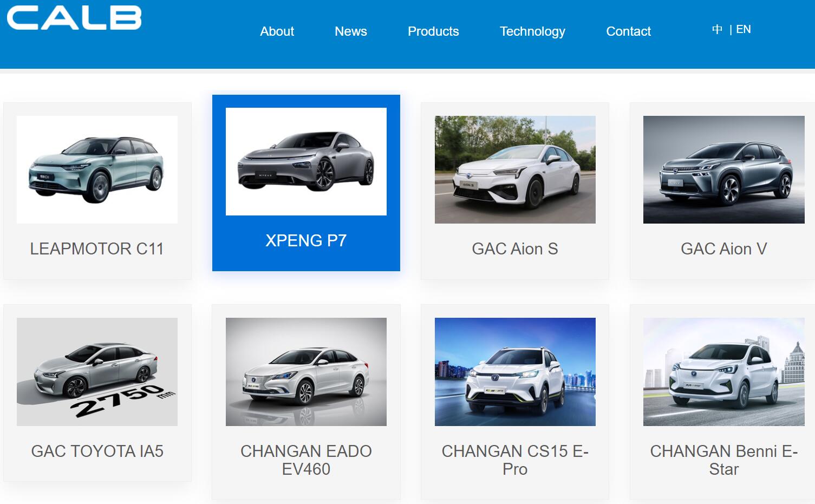Click the XPENG P7 title text

pyautogui.click(x=306, y=240)
